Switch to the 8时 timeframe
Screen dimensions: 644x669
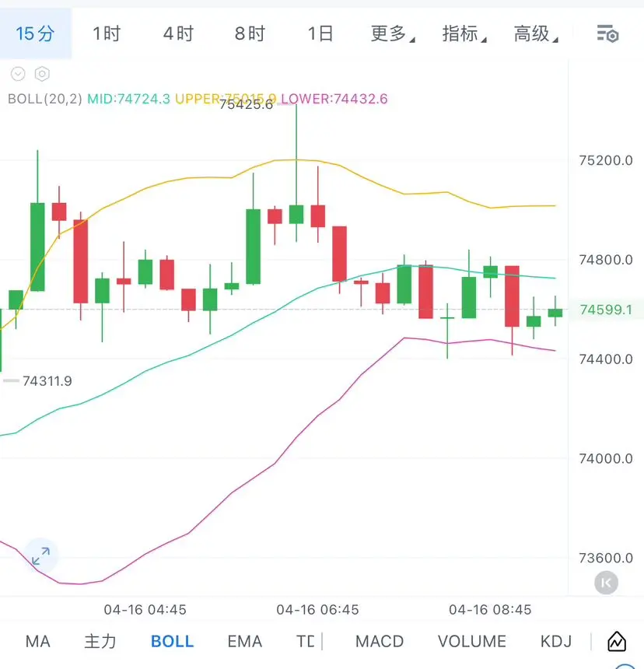[x=250, y=33]
